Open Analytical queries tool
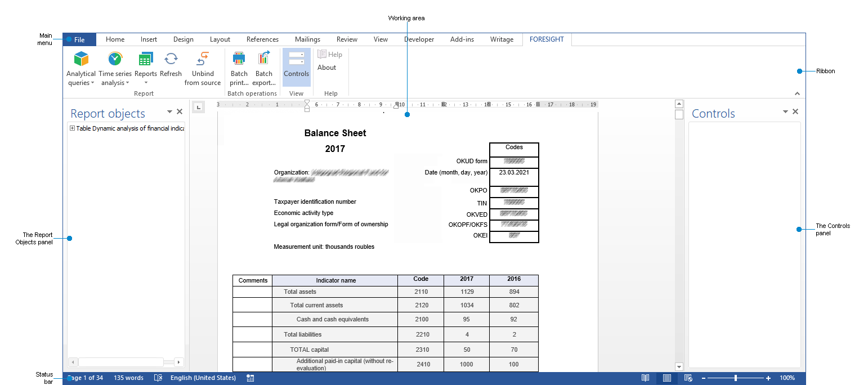 coord(80,66)
